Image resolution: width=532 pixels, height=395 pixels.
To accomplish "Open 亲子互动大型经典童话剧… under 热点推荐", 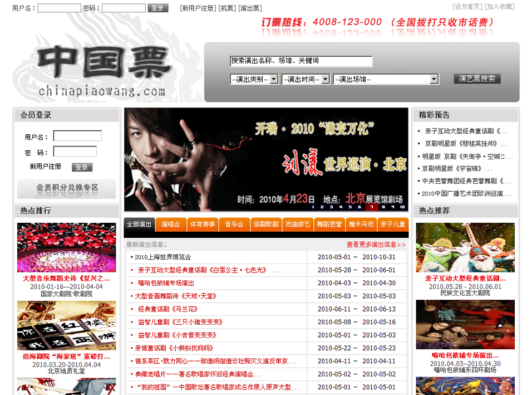I will click(465, 279).
